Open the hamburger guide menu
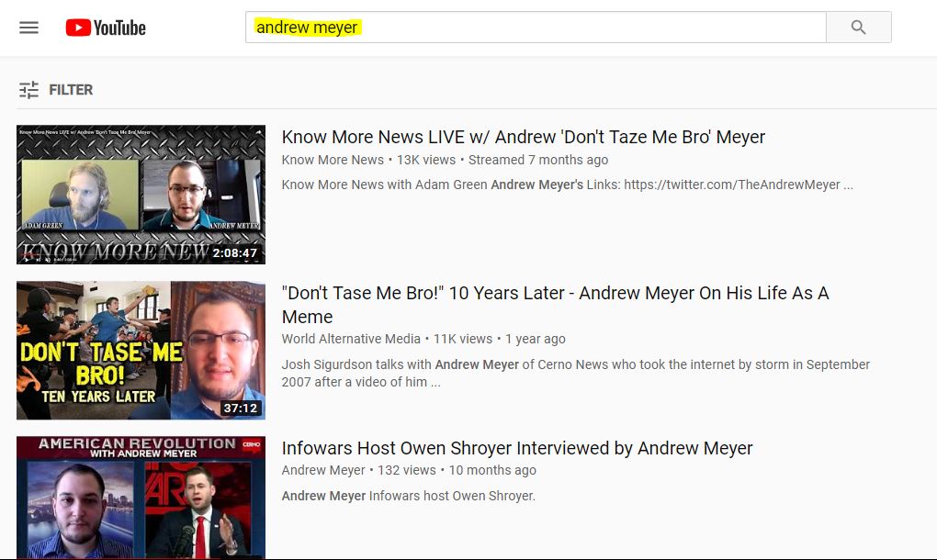Image resolution: width=937 pixels, height=560 pixels. 28,28
